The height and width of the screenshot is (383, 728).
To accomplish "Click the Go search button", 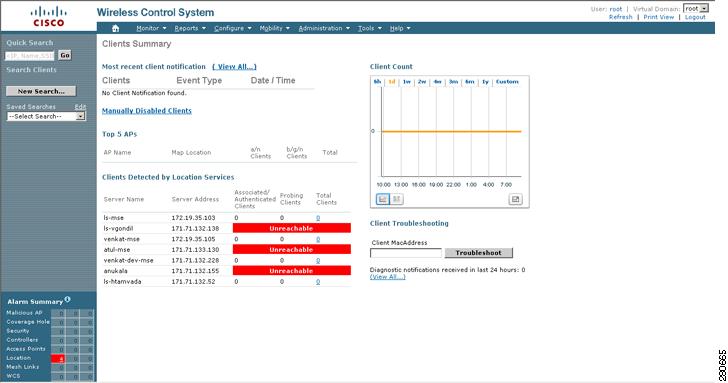I will 65,55.
